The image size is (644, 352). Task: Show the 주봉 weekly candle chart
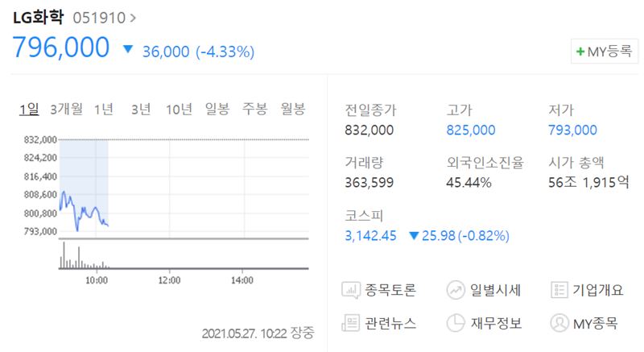pos(254,110)
